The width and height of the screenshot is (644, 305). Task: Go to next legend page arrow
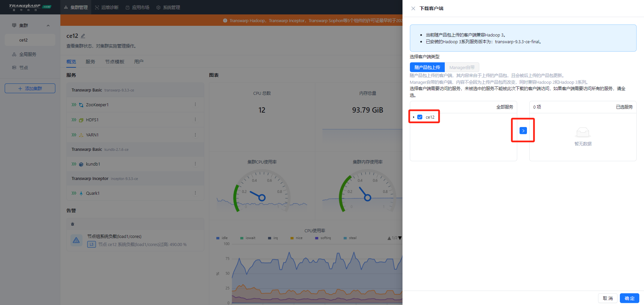click(x=400, y=238)
